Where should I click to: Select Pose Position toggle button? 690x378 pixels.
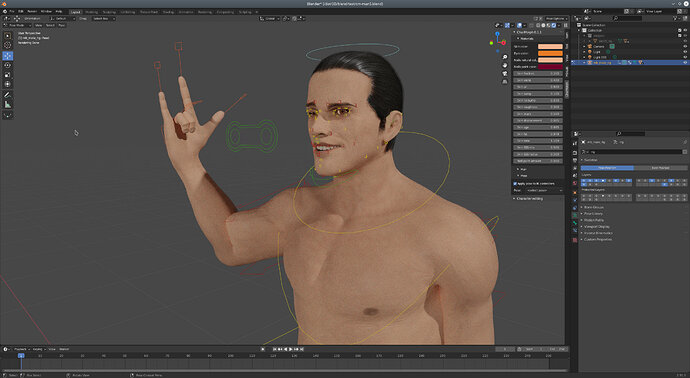607,168
